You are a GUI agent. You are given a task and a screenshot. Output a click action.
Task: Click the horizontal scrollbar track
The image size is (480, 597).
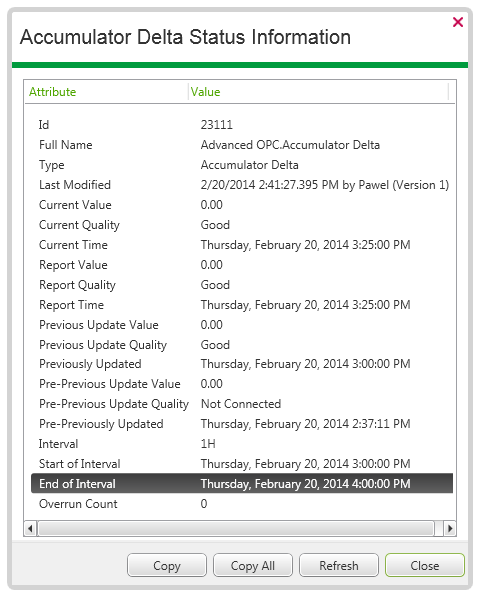(236, 528)
